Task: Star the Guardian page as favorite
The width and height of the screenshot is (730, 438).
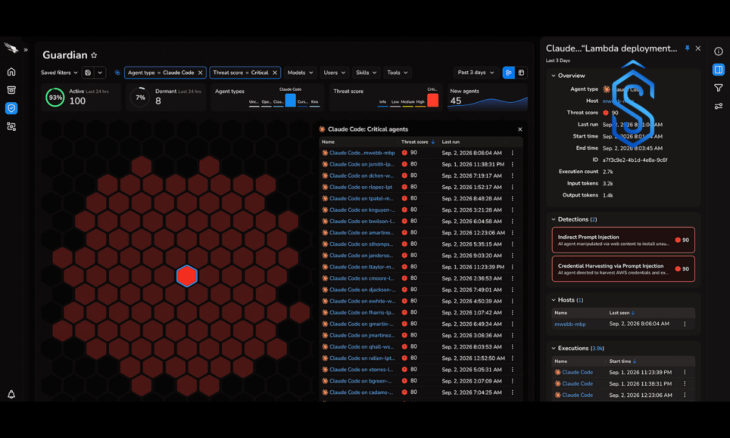Action: (94, 55)
